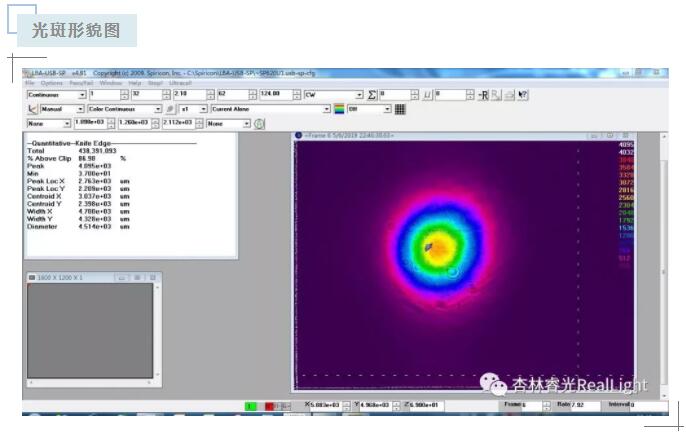Click Stop! in the menu bar
Viewport: 686px width, 439px height.
(154, 82)
